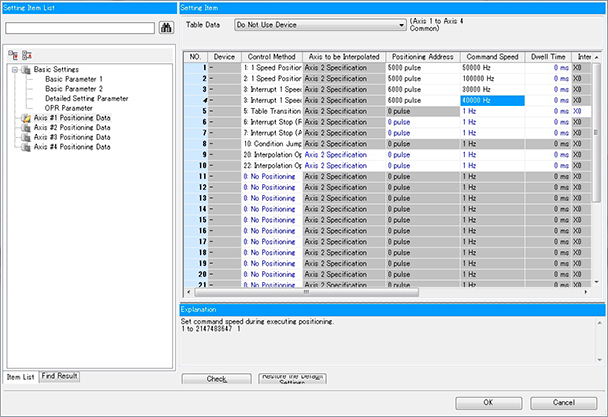Switch to the Item List tab

(x=20, y=376)
